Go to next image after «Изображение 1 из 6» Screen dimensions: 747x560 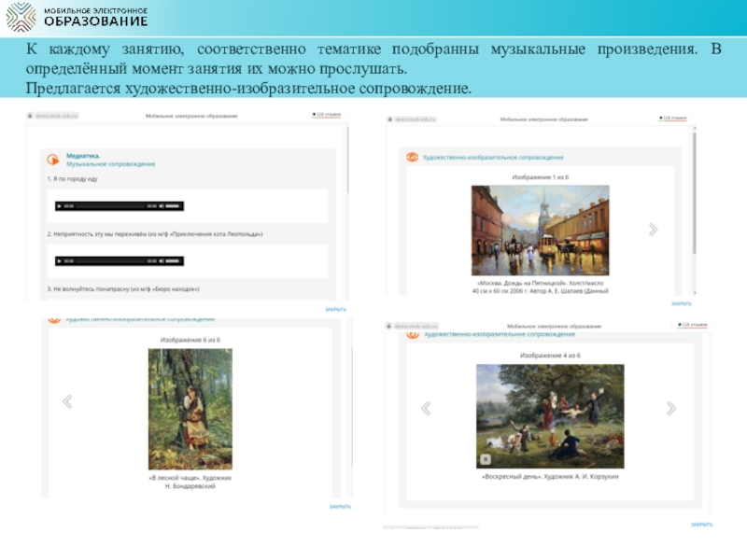coord(653,230)
